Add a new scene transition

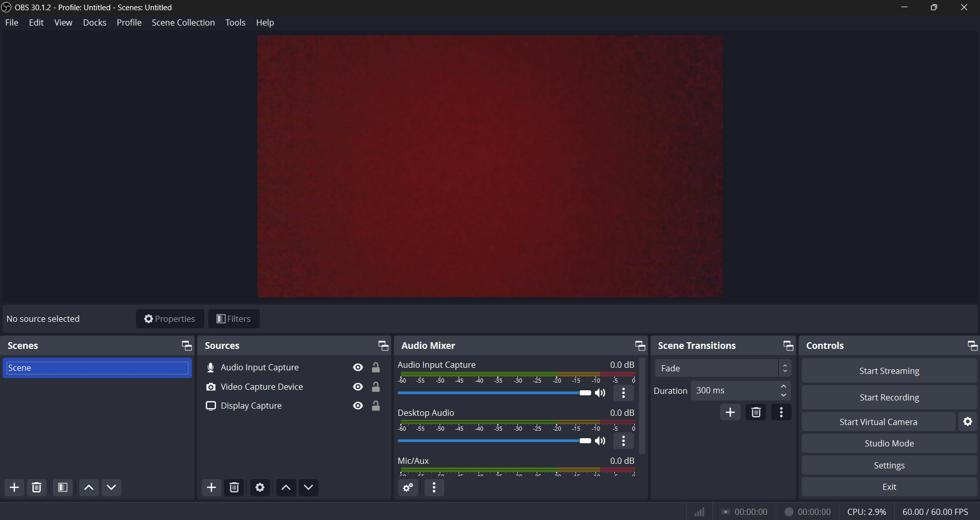730,413
